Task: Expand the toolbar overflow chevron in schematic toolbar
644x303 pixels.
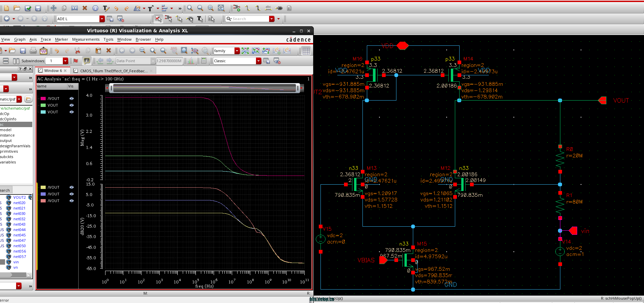Action: pyautogui.click(x=180, y=8)
